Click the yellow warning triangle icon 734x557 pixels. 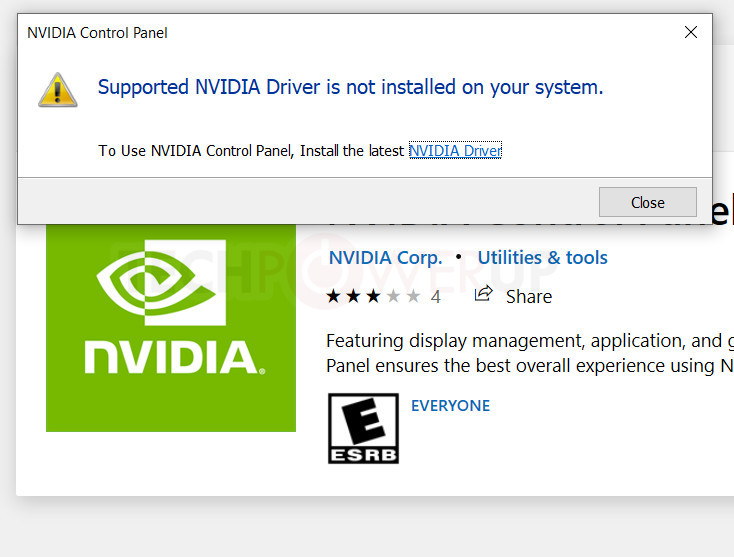pyautogui.click(x=57, y=89)
